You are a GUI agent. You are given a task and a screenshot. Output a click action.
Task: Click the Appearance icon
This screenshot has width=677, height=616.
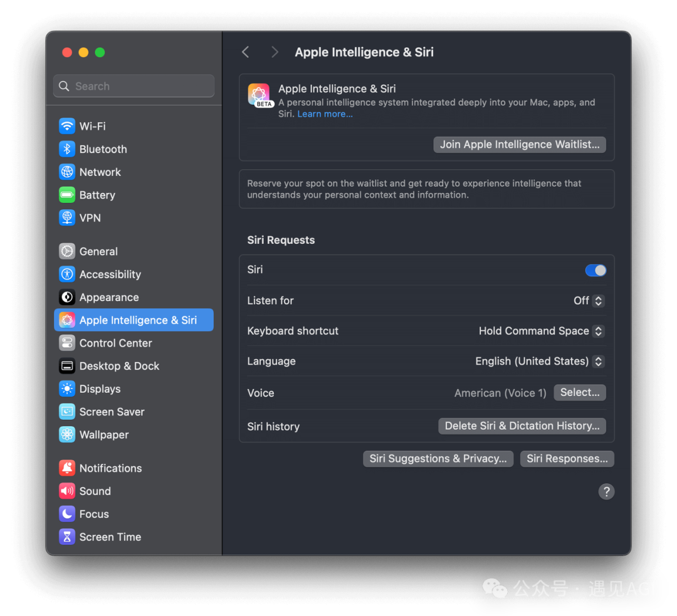[x=67, y=297]
